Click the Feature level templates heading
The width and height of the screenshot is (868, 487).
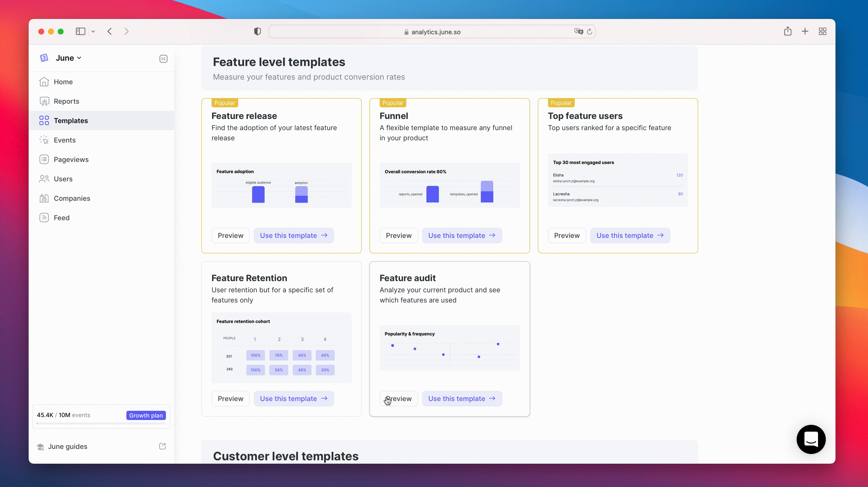279,62
